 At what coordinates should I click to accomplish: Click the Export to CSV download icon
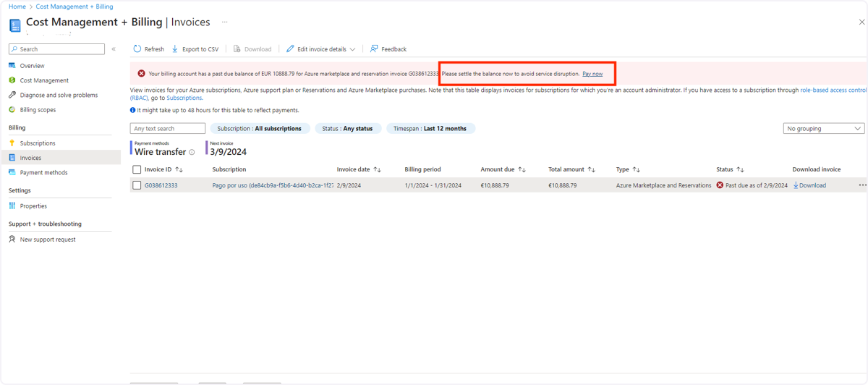[175, 49]
